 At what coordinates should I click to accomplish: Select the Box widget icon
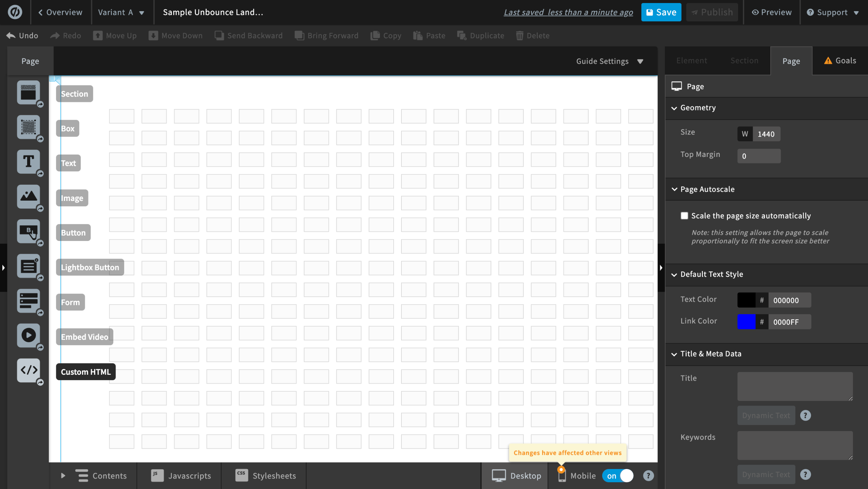click(28, 127)
